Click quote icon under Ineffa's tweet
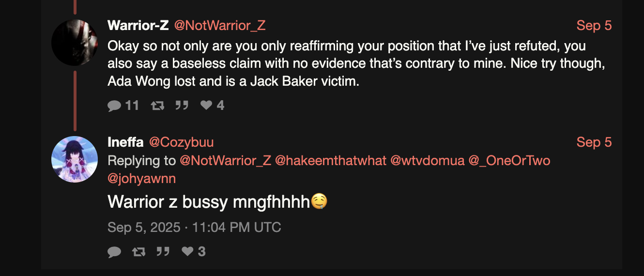 (163, 252)
